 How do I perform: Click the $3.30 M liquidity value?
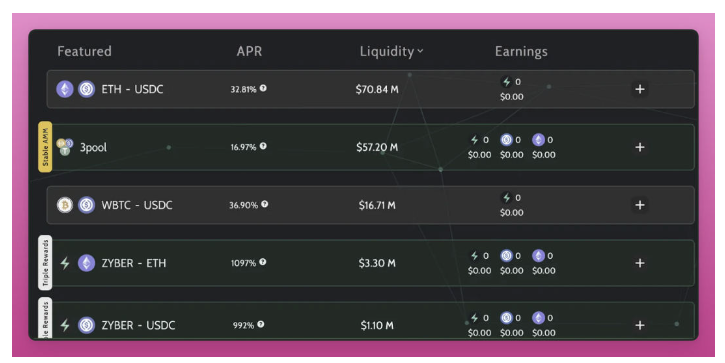pos(377,263)
